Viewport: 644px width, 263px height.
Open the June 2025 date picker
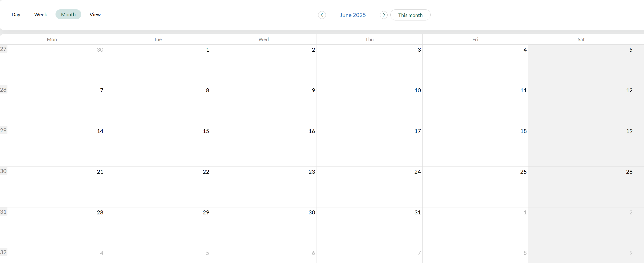click(x=353, y=15)
